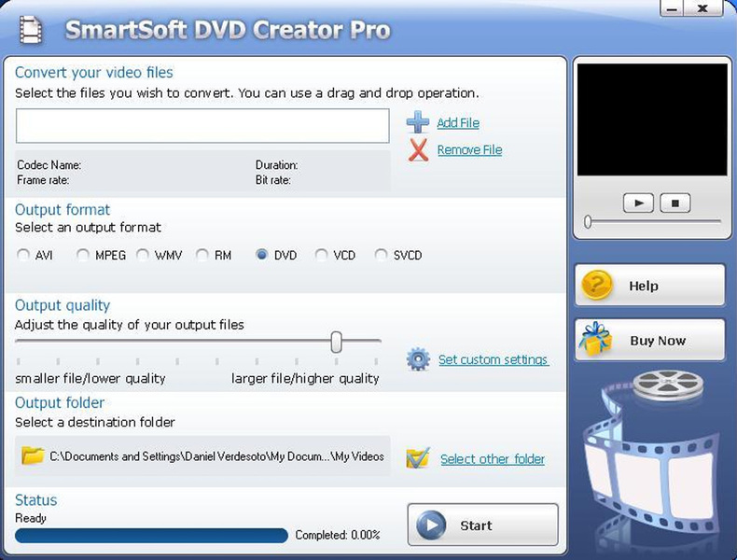Click the Start conversion button
The image size is (737, 560).
pyautogui.click(x=482, y=525)
